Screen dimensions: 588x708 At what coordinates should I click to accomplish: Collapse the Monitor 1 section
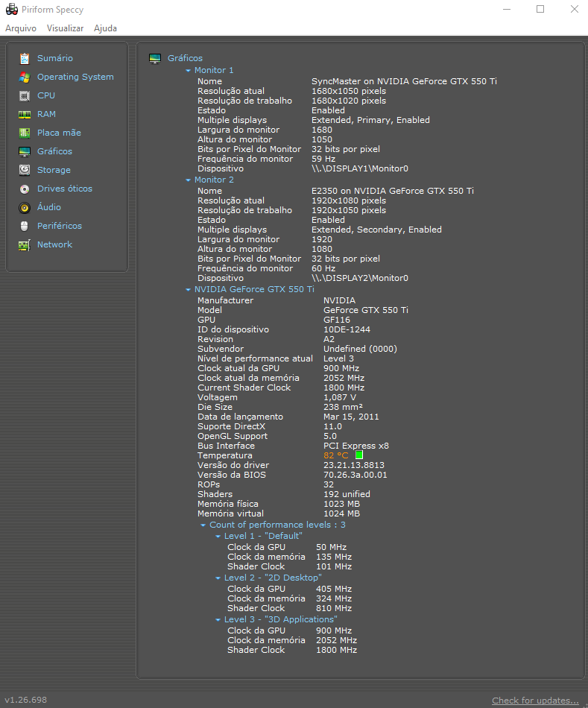click(x=189, y=71)
